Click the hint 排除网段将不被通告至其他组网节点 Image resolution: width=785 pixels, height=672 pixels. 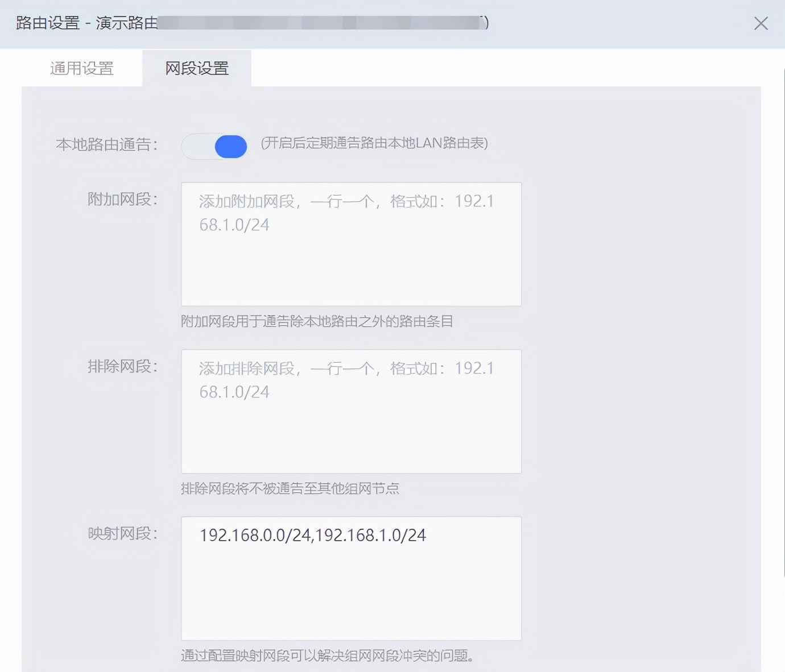click(290, 488)
